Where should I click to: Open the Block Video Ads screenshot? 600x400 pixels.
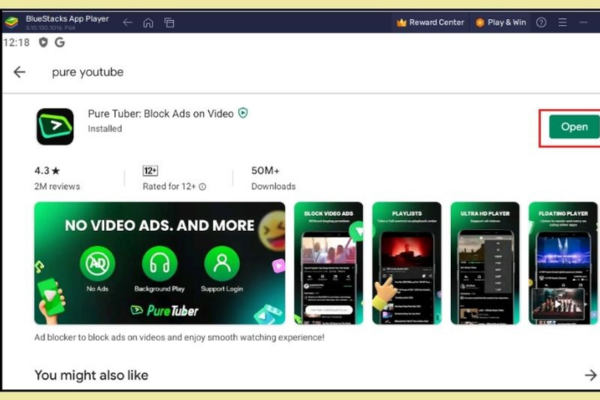[x=328, y=263]
